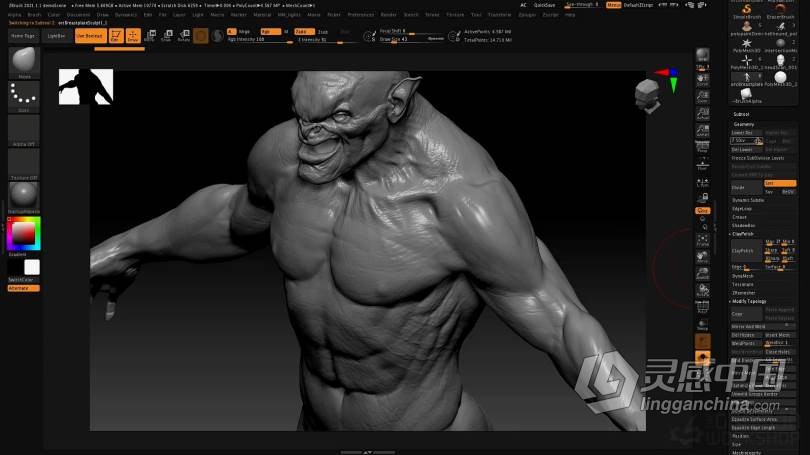Click the orange Gizmo 3D icon
This screenshot has width=810, height=455.
[x=201, y=36]
